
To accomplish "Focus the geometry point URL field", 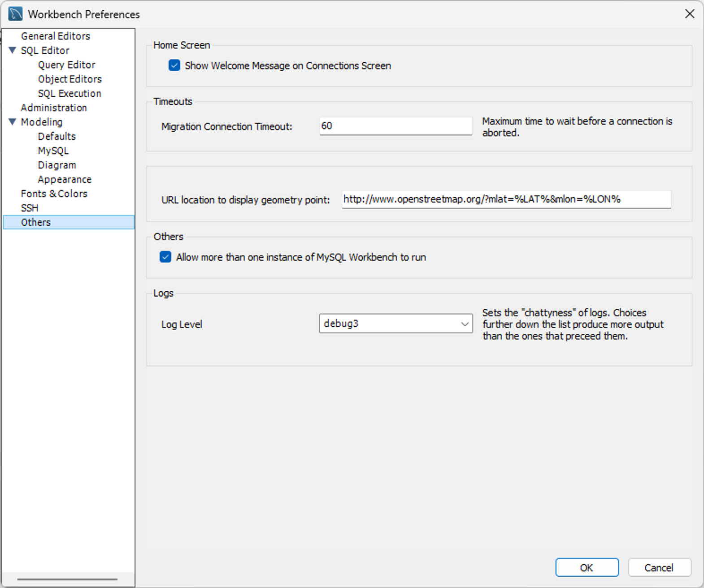I will point(506,199).
